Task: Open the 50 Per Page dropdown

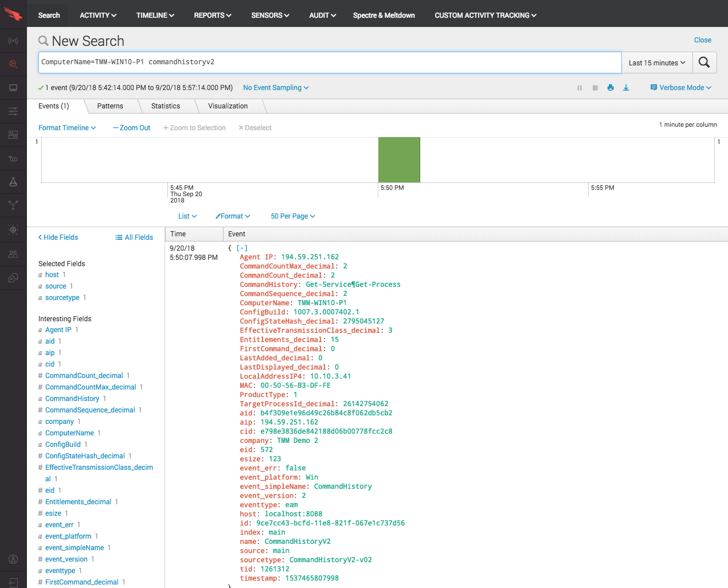Action: tap(293, 216)
